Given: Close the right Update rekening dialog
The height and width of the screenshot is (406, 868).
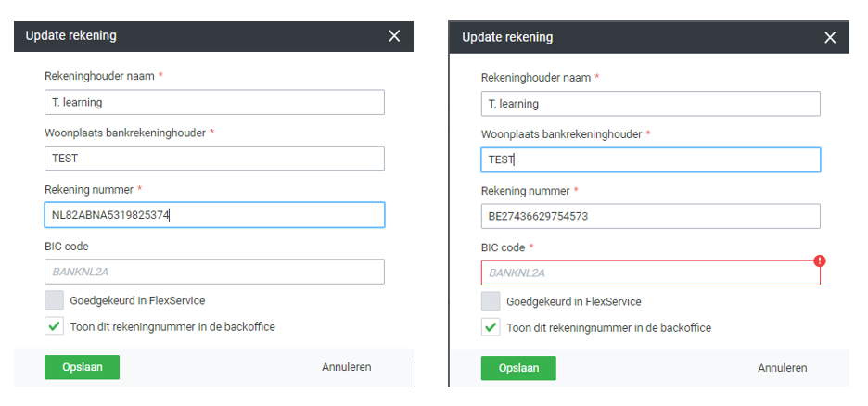Looking at the screenshot, I should [x=830, y=38].
